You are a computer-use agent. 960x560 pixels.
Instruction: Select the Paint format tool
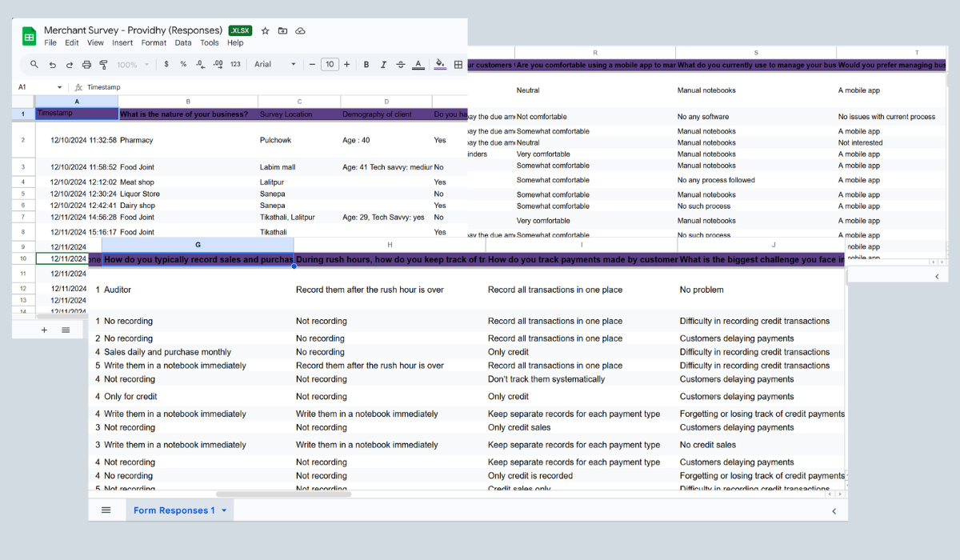tap(103, 63)
